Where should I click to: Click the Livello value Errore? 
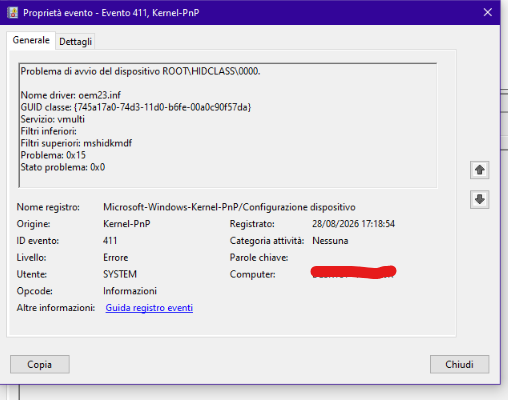tap(116, 257)
